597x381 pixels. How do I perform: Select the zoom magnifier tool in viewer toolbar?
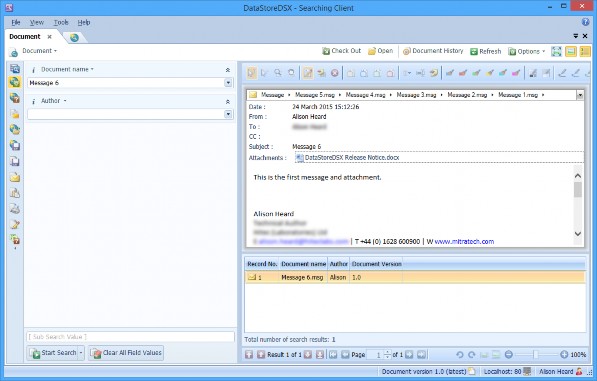point(278,72)
